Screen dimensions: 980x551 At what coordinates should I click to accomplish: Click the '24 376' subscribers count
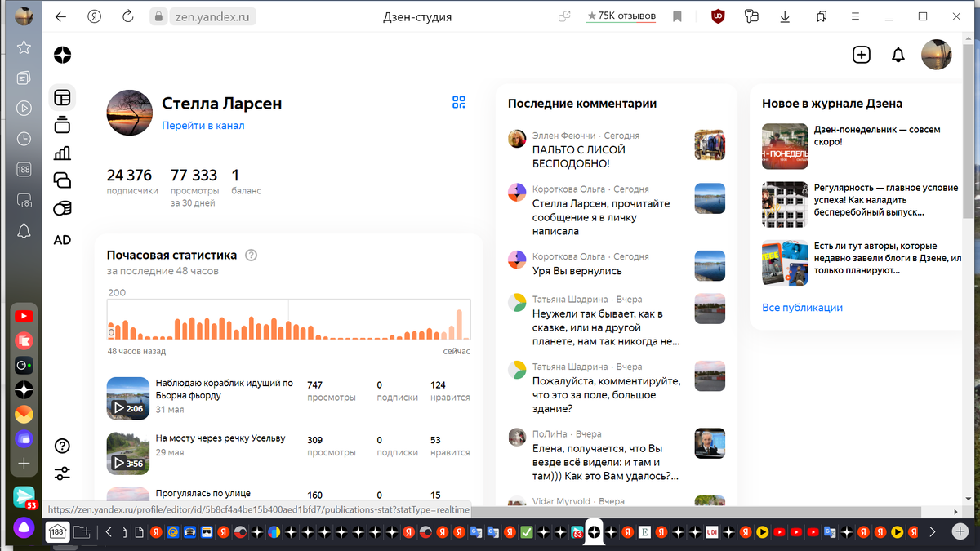(x=129, y=175)
